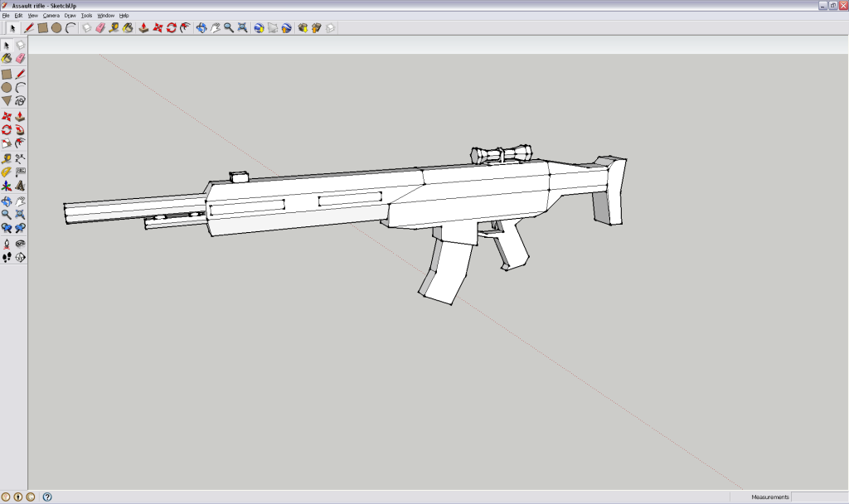Go to Previous camera view
849x504 pixels.
tap(7, 229)
